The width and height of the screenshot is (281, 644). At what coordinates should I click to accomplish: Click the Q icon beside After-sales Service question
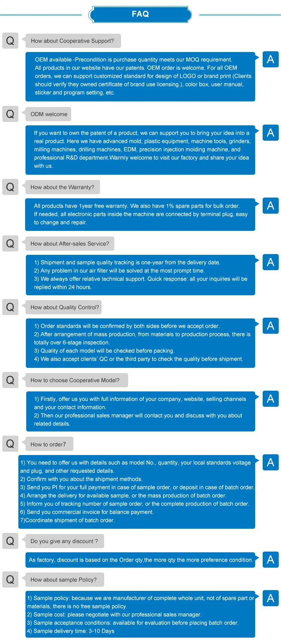tap(10, 243)
